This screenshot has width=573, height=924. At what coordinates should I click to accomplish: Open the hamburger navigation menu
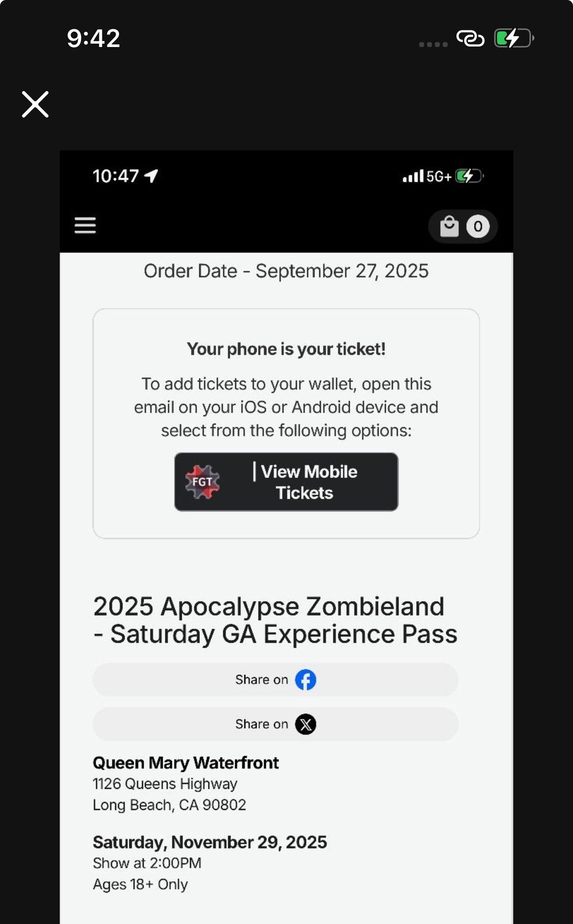[84, 226]
